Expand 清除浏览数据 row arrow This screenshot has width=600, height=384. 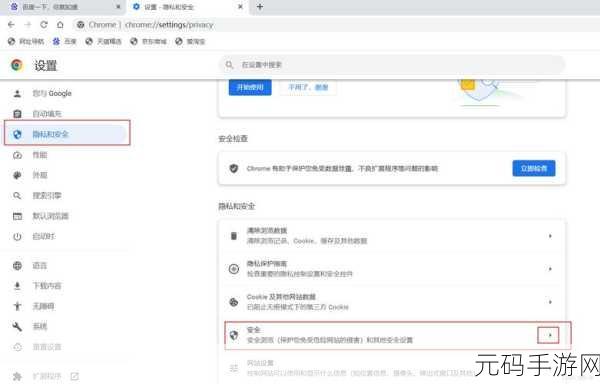[550, 236]
